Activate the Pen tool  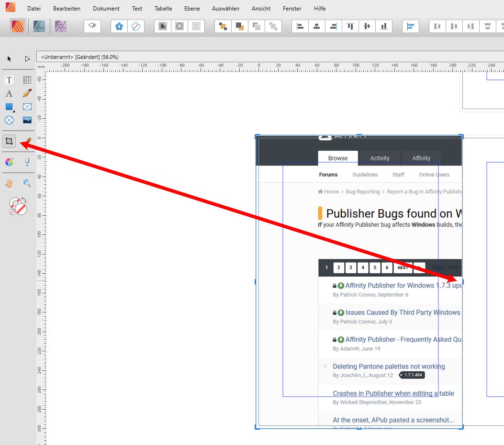click(27, 93)
